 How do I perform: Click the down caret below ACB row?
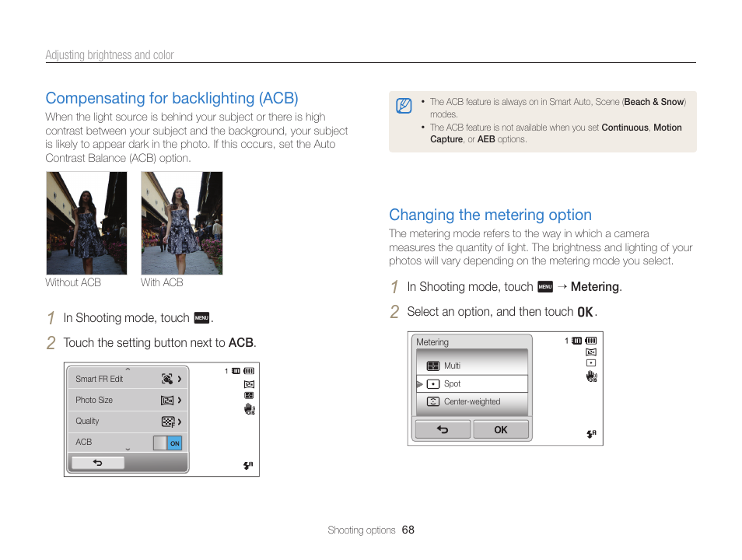click(x=128, y=449)
